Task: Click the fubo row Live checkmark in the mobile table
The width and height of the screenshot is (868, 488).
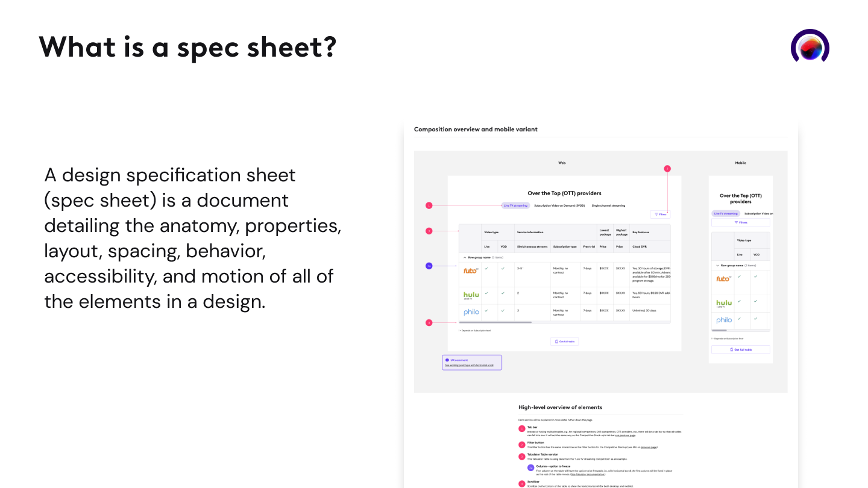Action: pyautogui.click(x=740, y=276)
